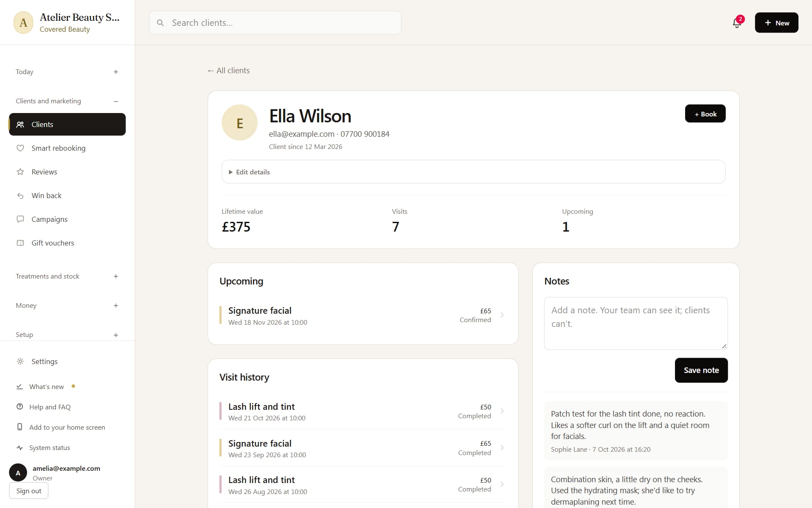Click the Search clients field
This screenshot has height=508, width=812.
[x=275, y=23]
